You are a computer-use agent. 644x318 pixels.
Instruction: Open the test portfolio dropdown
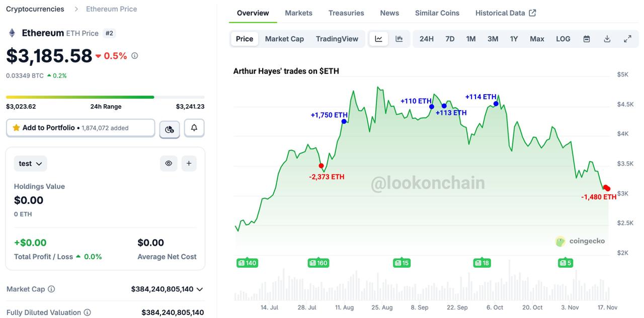pyautogui.click(x=31, y=164)
